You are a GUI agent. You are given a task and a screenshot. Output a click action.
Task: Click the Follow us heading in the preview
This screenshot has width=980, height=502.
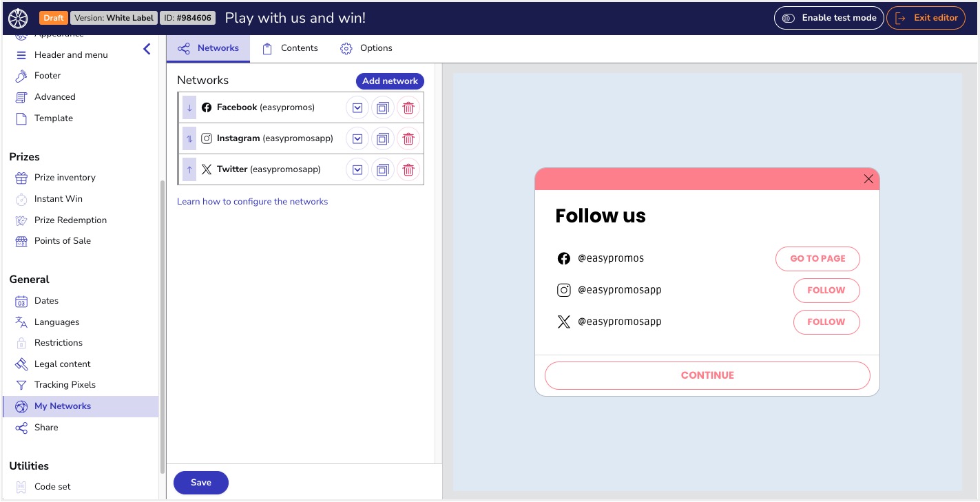pos(601,216)
